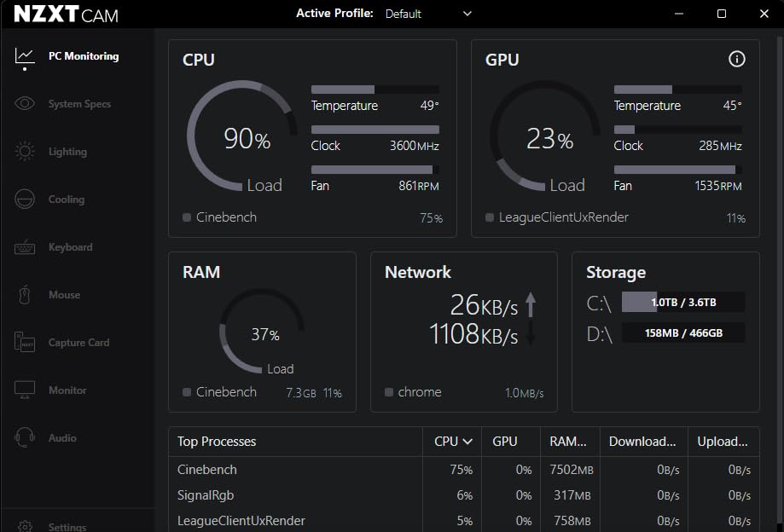
Task: Click the Download column header
Action: click(642, 442)
